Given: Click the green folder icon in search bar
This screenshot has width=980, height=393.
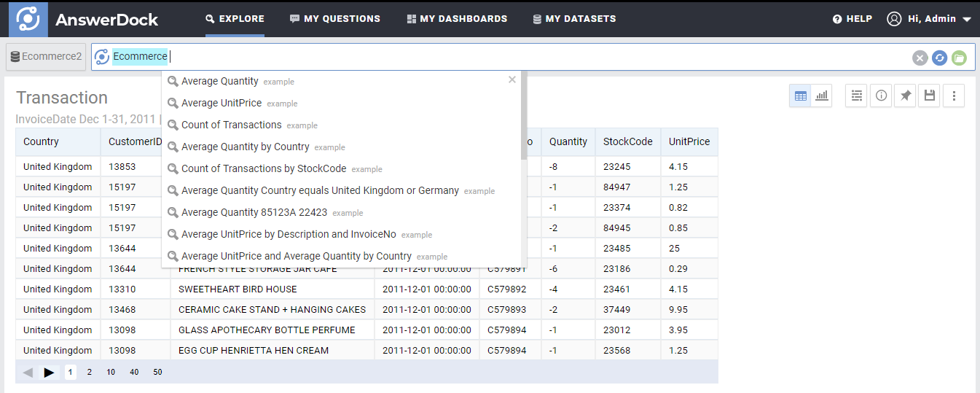Looking at the screenshot, I should [959, 58].
